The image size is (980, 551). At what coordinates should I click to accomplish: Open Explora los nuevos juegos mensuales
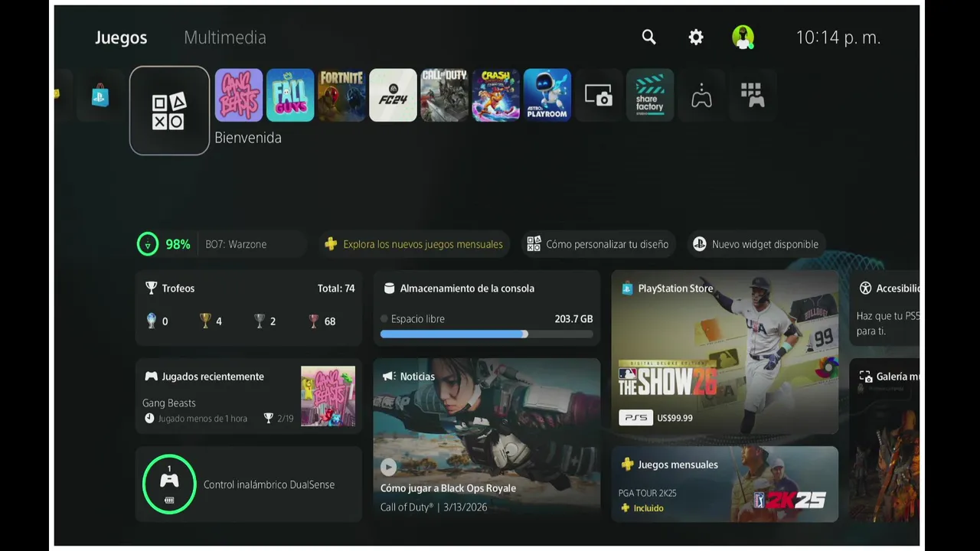(x=414, y=244)
